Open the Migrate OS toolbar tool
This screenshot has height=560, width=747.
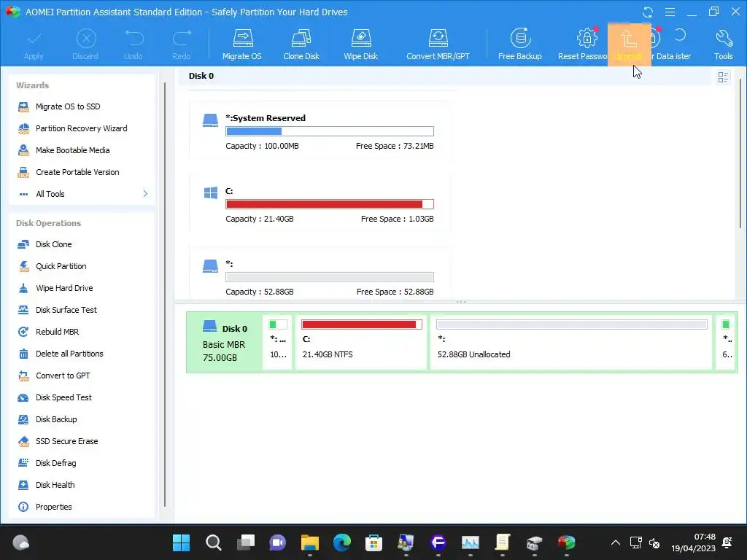242,44
